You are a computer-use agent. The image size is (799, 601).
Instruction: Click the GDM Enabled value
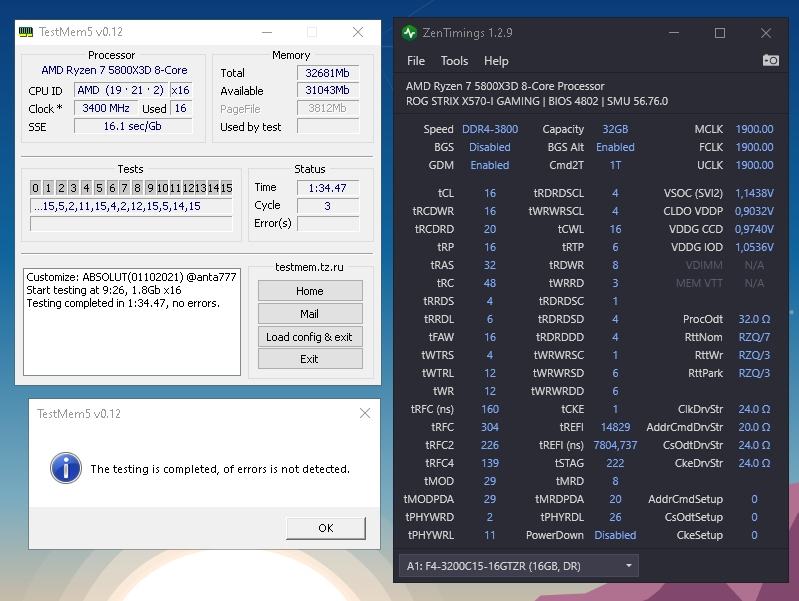point(490,165)
